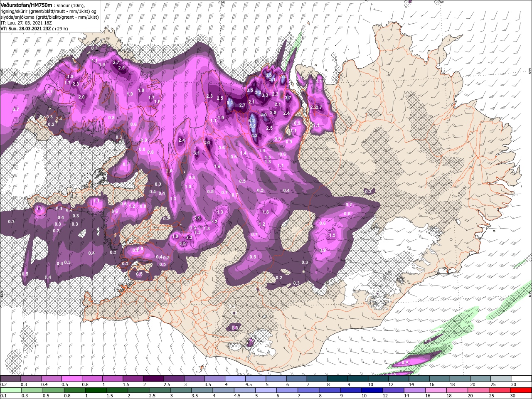Viewport: 532px width, 399px height.
Task: Click bottom legend swatch between 25 and 30
Action: (499, 390)
